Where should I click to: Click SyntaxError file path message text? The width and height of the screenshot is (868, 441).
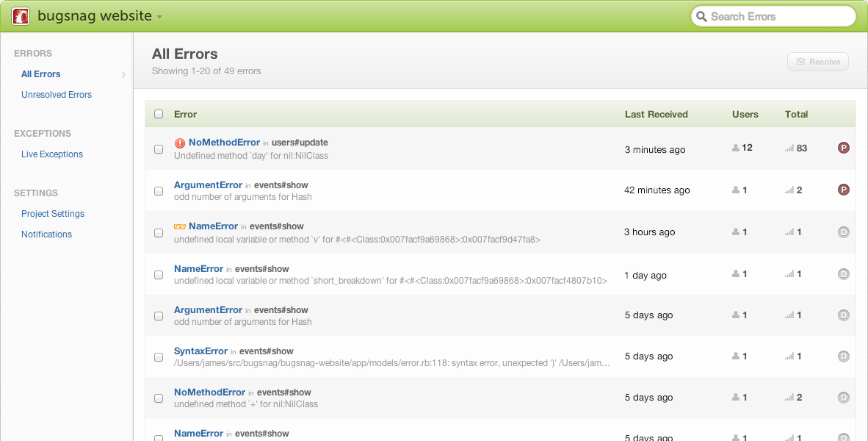click(392, 363)
